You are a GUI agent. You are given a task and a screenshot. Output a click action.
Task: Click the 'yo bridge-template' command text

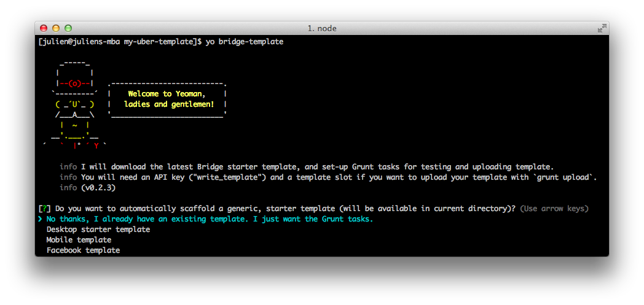point(245,42)
